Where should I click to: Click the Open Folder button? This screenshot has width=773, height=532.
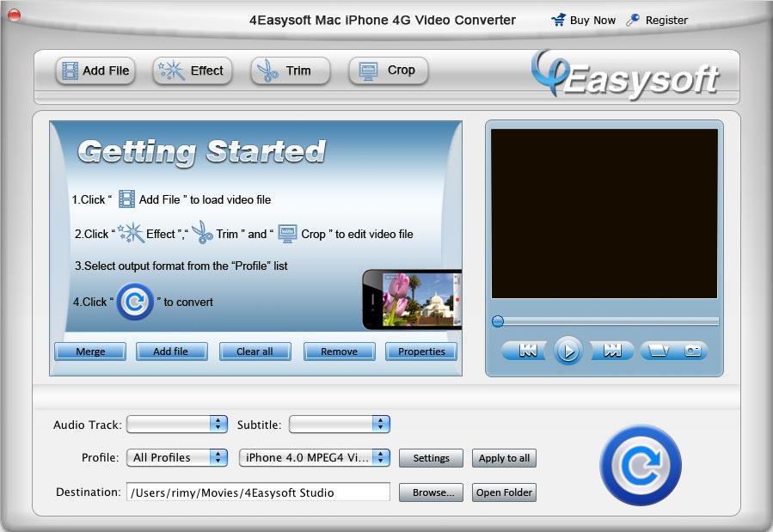(x=504, y=492)
